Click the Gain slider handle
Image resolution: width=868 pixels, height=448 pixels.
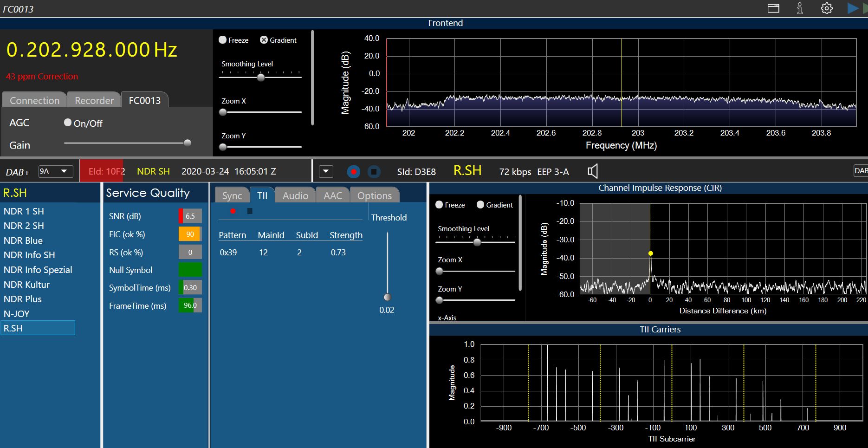[x=188, y=143]
